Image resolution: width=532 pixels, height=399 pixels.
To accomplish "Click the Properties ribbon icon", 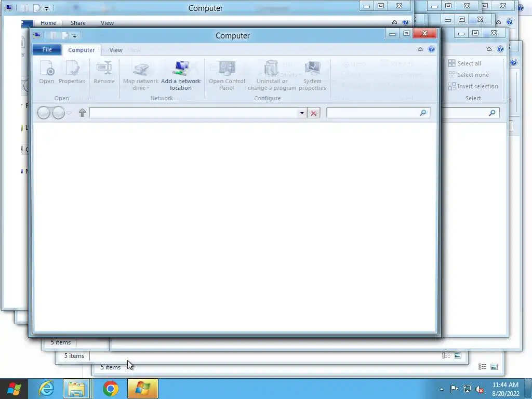I will click(72, 72).
